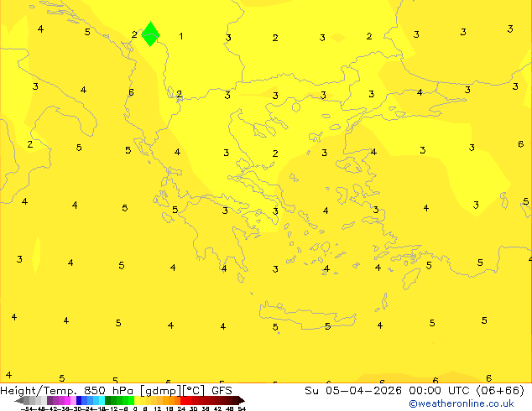The height and width of the screenshot is (411, 532).
Task: Click the dark brown right arrow of the color scale
Action: point(242,401)
